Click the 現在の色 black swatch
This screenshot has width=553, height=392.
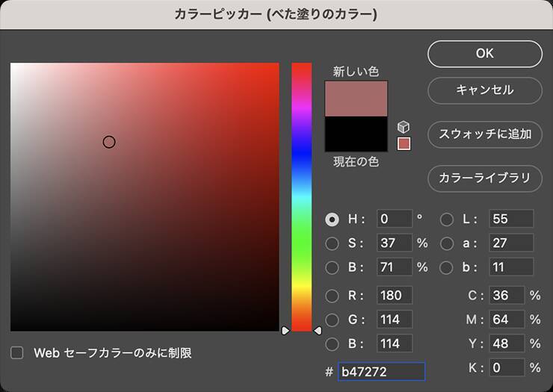pos(356,134)
